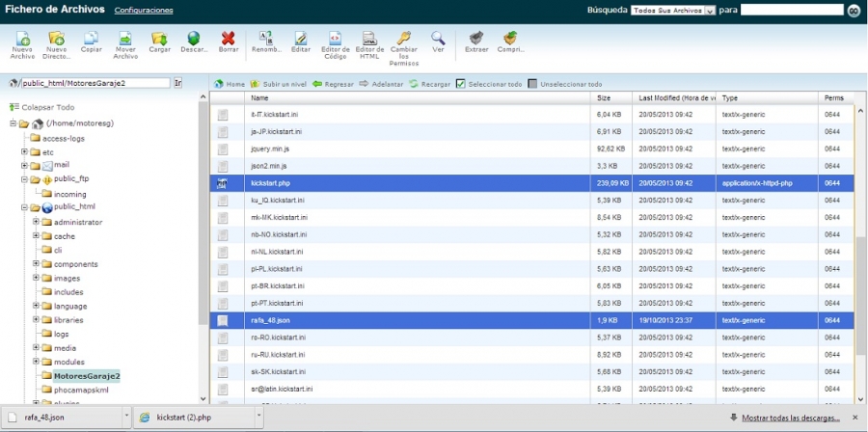Open menu arrow beside rafa_48.json download
Screen dimensions: 868x432
click(126, 418)
